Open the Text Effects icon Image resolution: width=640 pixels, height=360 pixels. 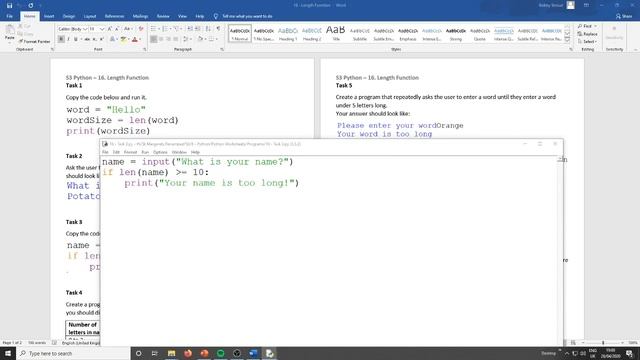pos(112,39)
